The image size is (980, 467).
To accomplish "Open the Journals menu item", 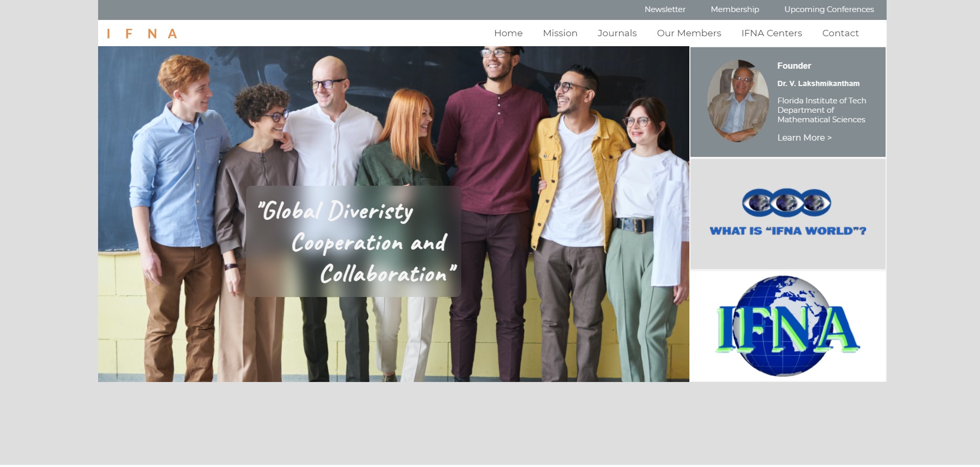I will click(617, 33).
